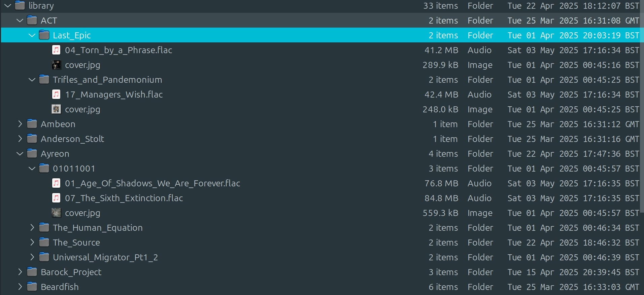Click the audio icon of 01_Age_Of_Shadows_We_Are_Forever.flac
The height and width of the screenshot is (295, 644).
click(56, 183)
